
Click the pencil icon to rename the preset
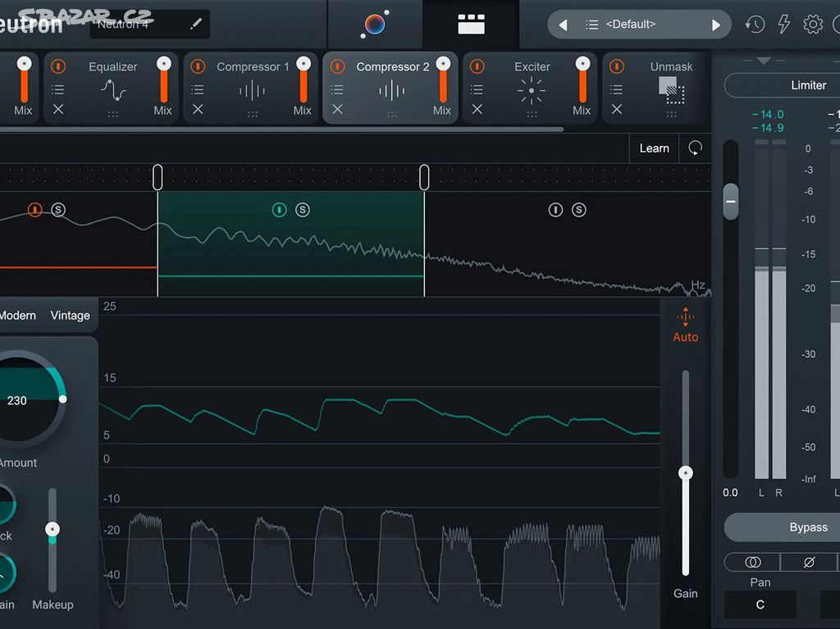click(x=196, y=24)
